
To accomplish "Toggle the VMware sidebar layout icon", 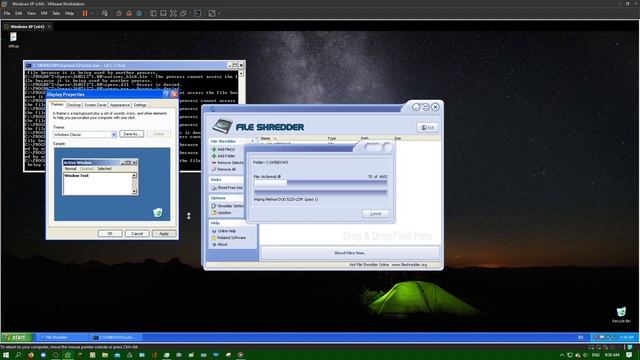I will click(x=153, y=13).
